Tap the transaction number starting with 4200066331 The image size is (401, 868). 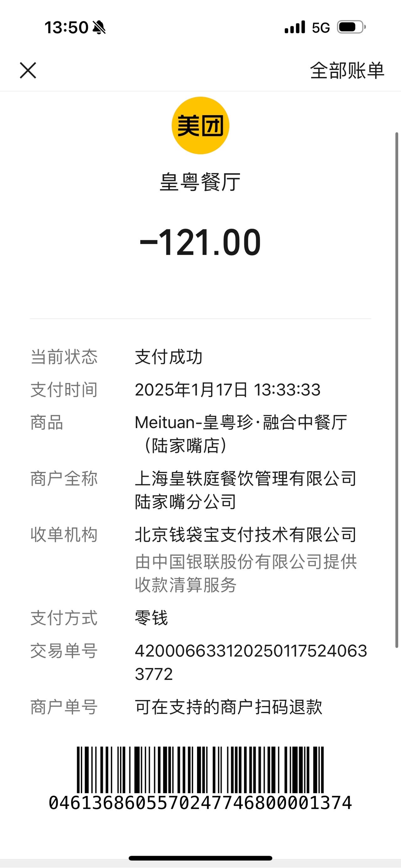tap(251, 662)
